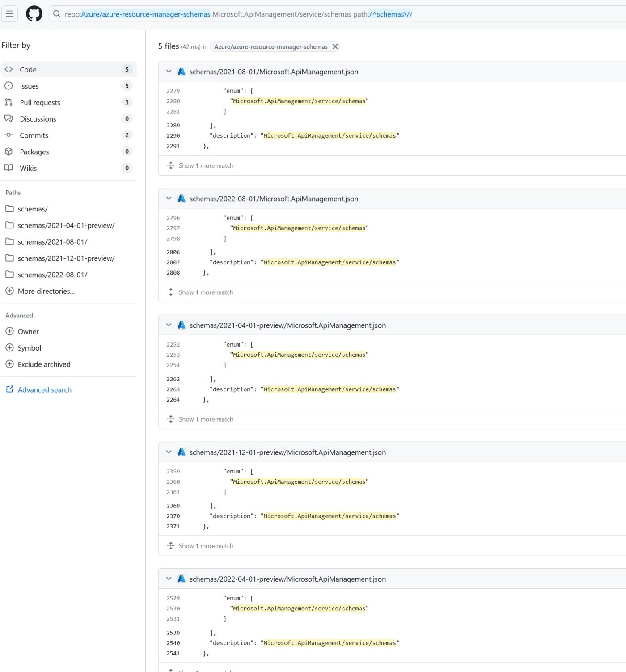Dismiss the azure-resource-manager-schemas repo chip

(335, 46)
